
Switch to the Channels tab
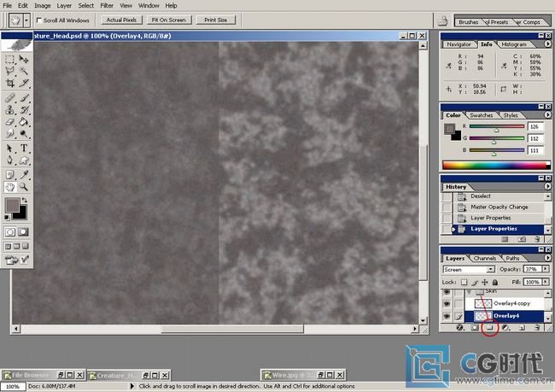click(485, 259)
